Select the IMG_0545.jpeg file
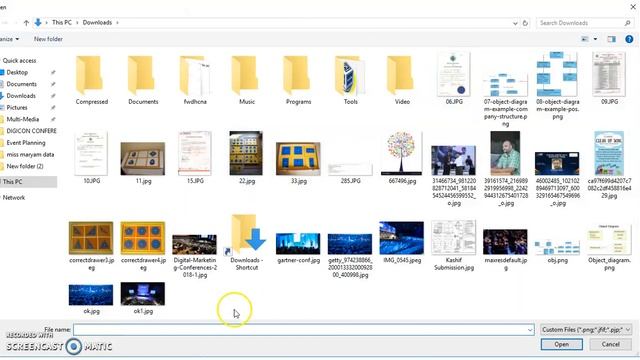The image size is (640, 360). 402,242
